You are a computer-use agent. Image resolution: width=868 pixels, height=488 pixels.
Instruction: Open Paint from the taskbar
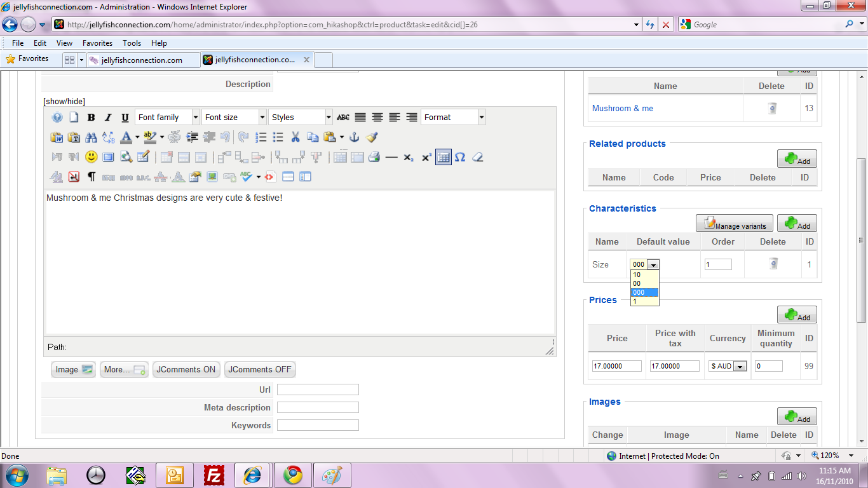click(x=332, y=475)
